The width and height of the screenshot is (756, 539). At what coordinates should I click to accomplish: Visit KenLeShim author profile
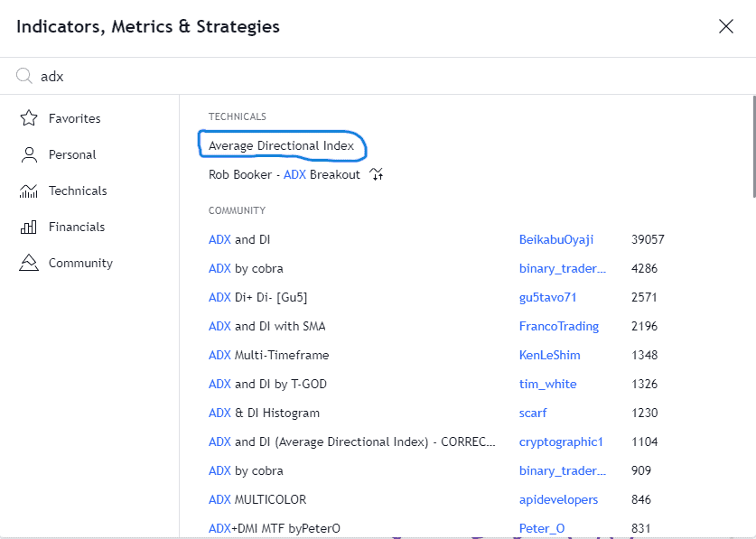point(550,356)
